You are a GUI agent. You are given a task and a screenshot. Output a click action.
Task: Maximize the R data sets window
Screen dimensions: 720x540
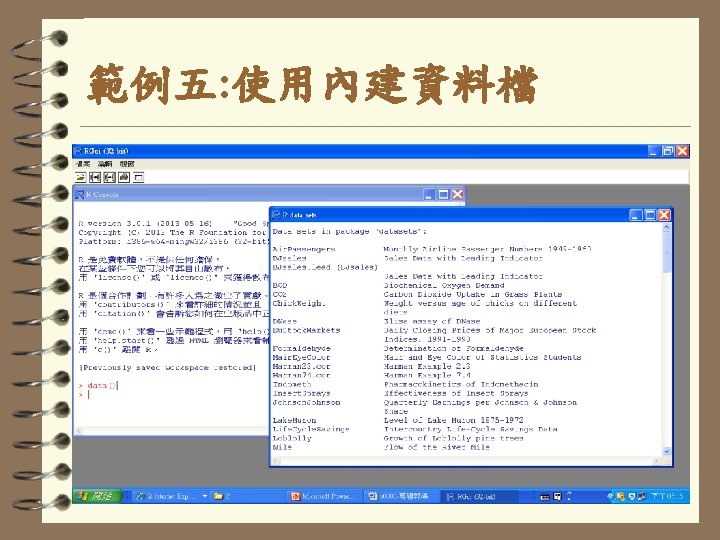[x=650, y=215]
